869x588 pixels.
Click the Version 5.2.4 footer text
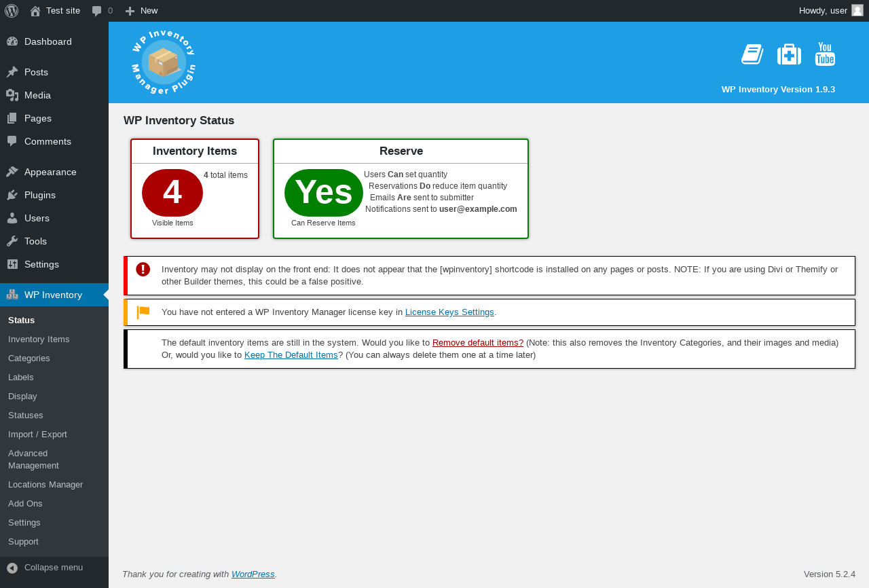pyautogui.click(x=830, y=574)
